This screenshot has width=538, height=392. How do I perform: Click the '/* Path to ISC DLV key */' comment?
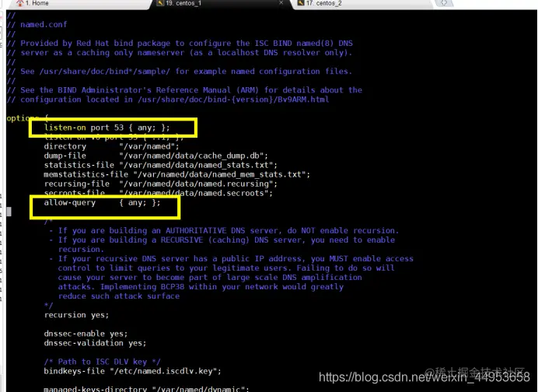pyautogui.click(x=103, y=362)
